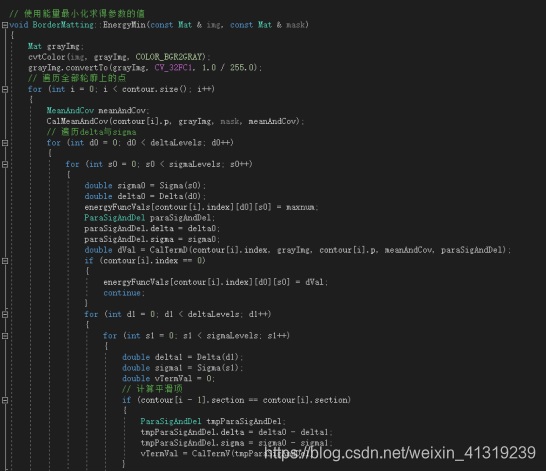The width and height of the screenshot is (546, 472).
Task: Click the maxnum assignment line
Action: [201, 207]
